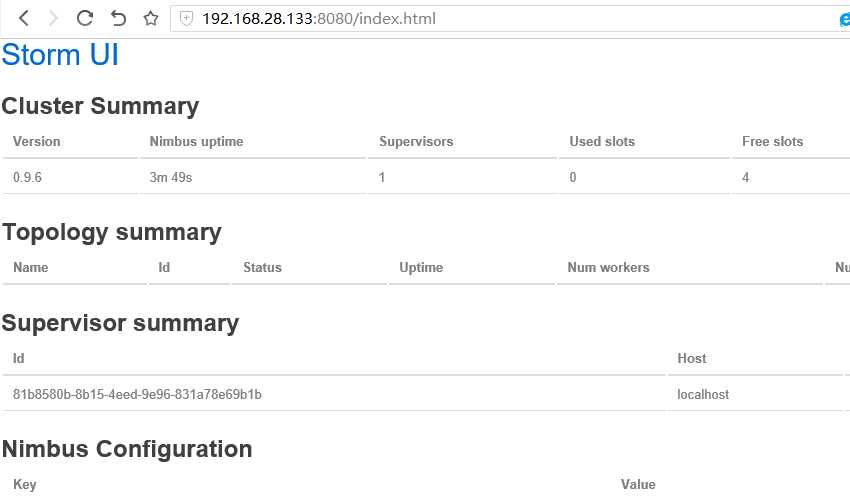The width and height of the screenshot is (850, 498).
Task: Click the blue browser engine icon at right of address bar
Action: coord(845,19)
